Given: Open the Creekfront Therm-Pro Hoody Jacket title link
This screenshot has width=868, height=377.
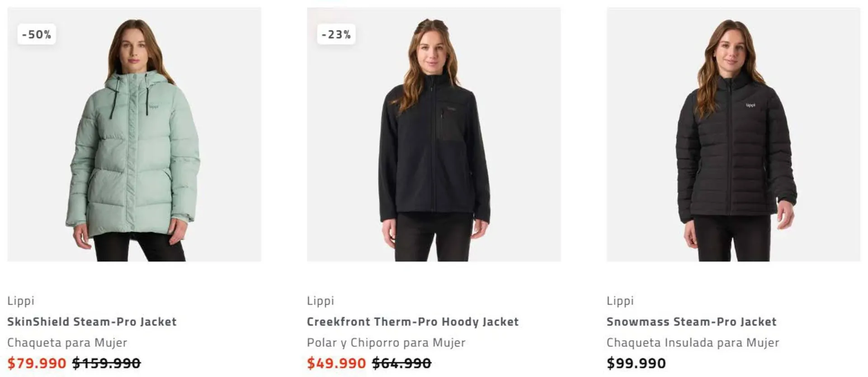Looking at the screenshot, I should point(413,322).
